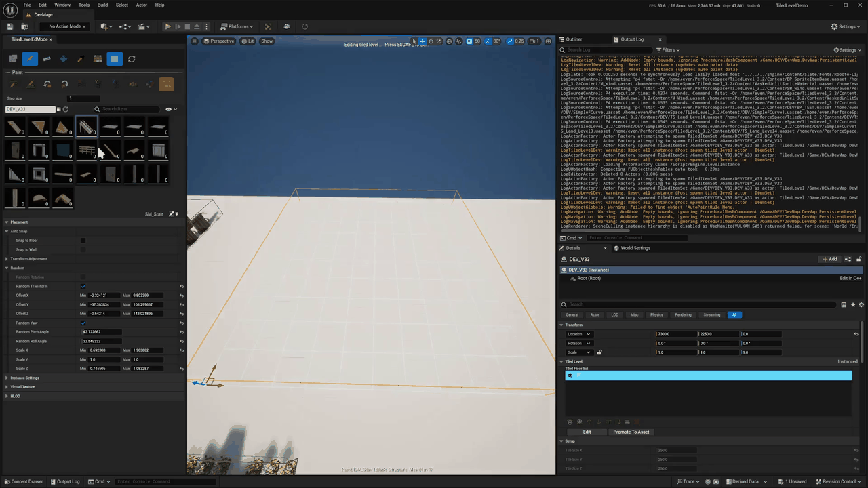The image size is (868, 488).
Task: Open Revision Control in status bar
Action: click(x=840, y=481)
